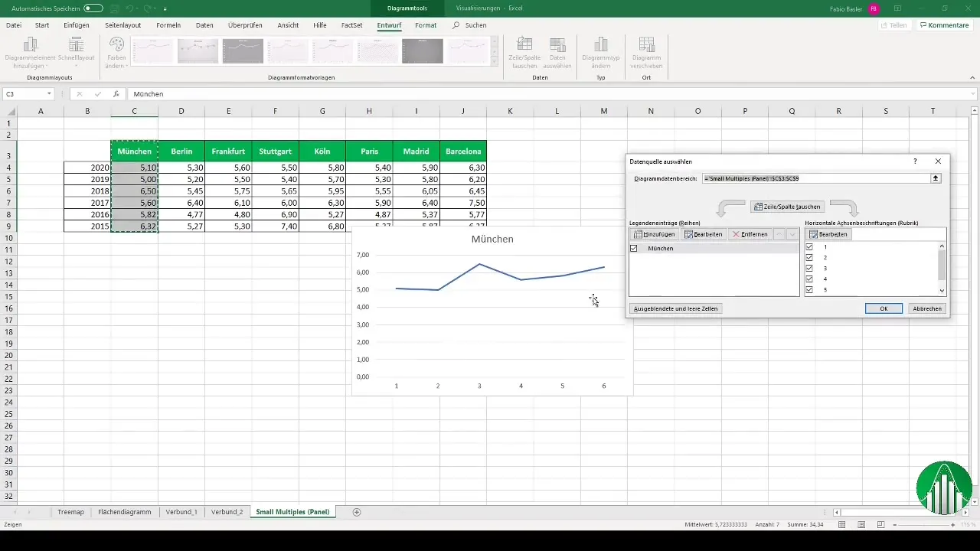
Task: Click the undo arrow in quick access toolbar
Action: (129, 8)
